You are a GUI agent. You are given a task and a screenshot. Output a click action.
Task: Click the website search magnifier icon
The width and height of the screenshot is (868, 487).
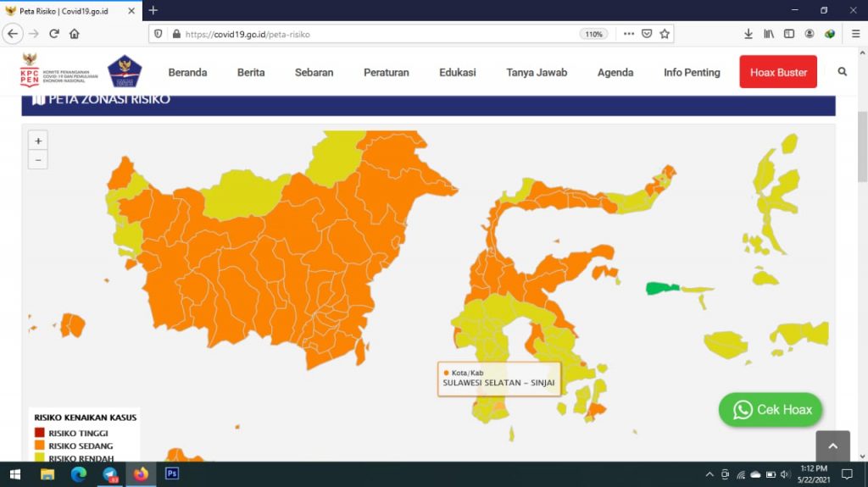842,72
